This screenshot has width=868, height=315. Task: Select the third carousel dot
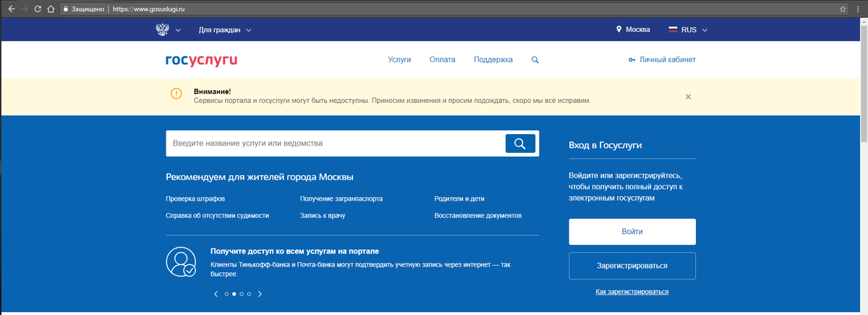pos(242,294)
